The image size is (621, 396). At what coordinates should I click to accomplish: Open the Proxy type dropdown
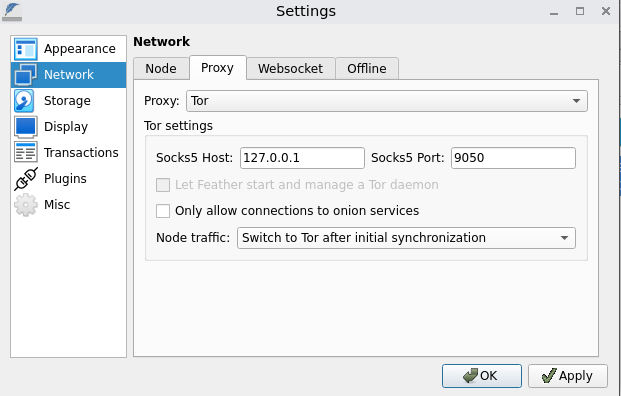[387, 101]
